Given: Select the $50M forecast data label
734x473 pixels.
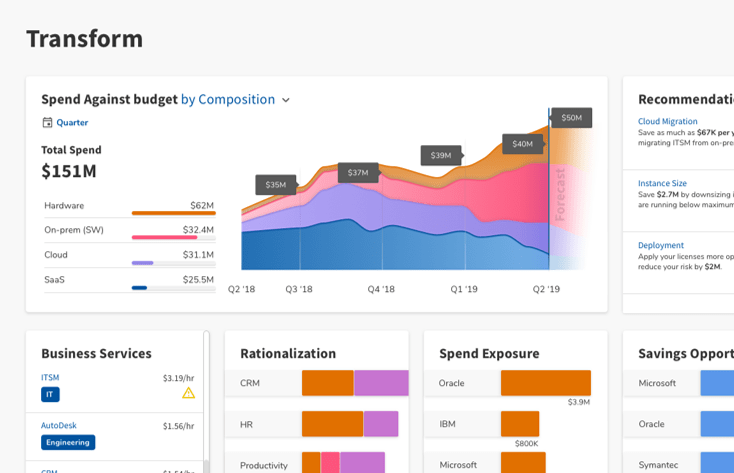Looking at the screenshot, I should pos(571,118).
